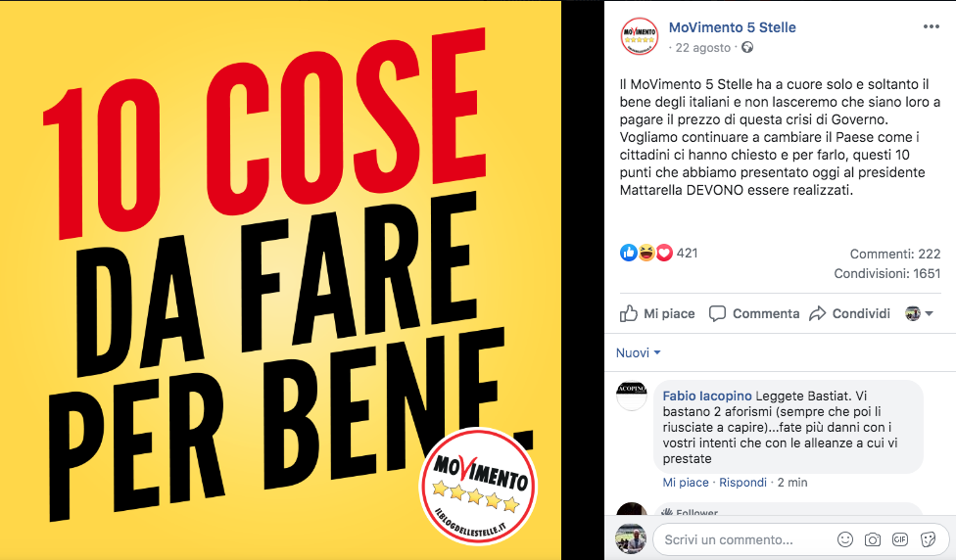Viewport: 956px width, 560px height.
Task: Expand the Nuovi comment sorting dropdown
Action: click(x=639, y=352)
